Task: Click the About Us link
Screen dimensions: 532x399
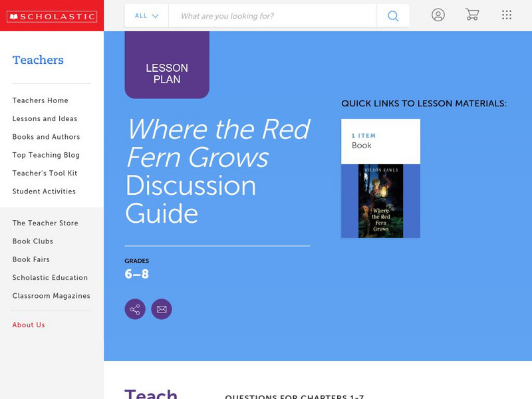Action: click(x=29, y=325)
